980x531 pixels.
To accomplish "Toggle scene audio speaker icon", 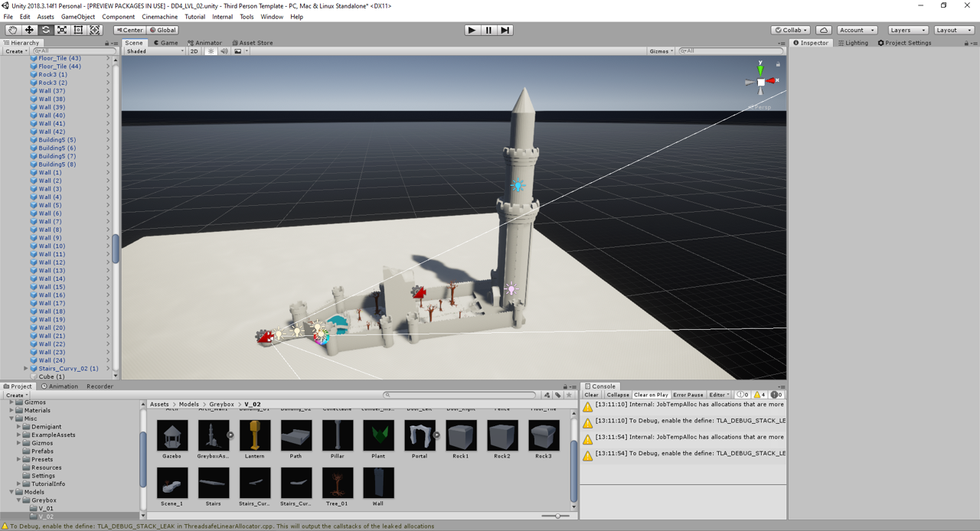I will [224, 51].
